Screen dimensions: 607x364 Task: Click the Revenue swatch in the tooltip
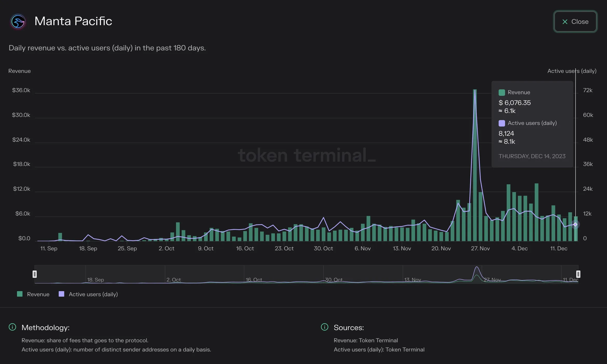[502, 92]
